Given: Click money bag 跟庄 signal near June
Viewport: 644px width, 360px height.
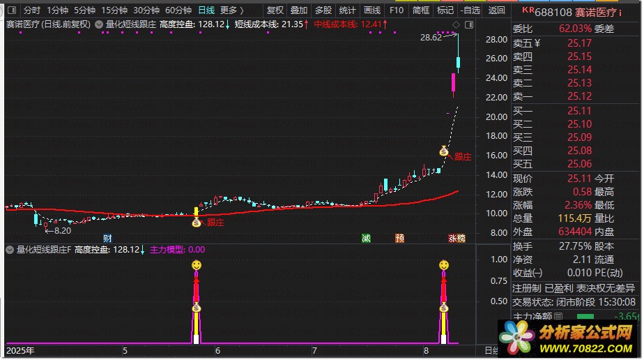Looking at the screenshot, I should click(197, 223).
